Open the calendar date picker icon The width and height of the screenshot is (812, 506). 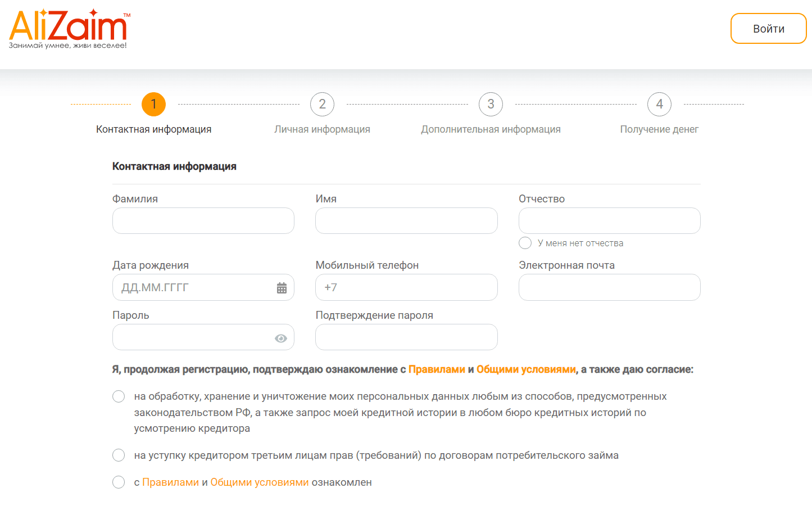282,288
